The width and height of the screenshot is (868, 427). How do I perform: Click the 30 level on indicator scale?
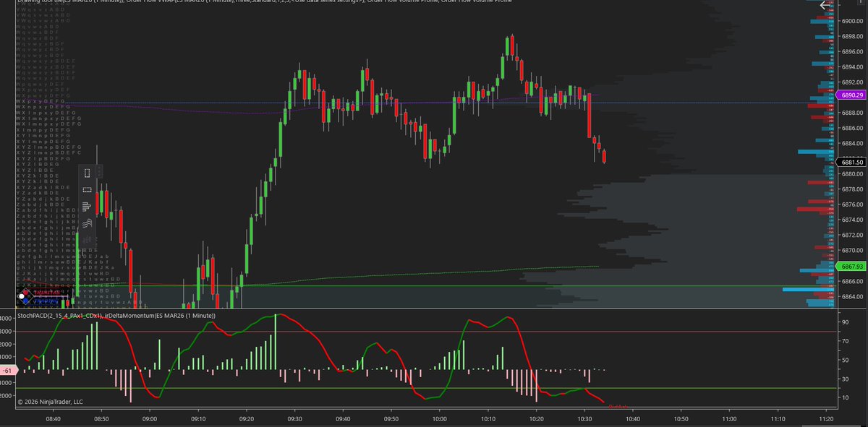click(x=845, y=379)
